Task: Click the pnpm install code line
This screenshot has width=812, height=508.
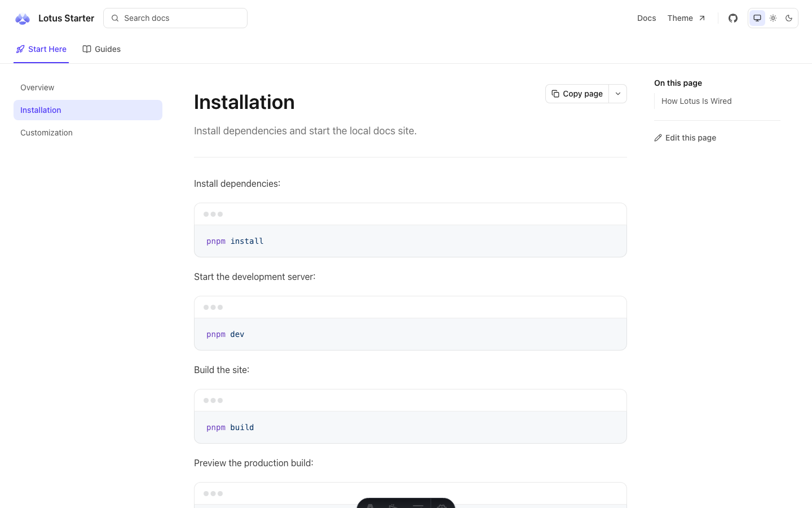Action: tap(235, 241)
